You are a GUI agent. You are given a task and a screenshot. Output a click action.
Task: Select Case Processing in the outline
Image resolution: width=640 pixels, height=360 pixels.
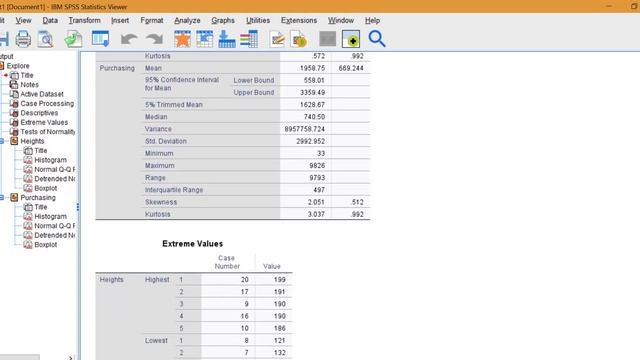[x=47, y=103]
